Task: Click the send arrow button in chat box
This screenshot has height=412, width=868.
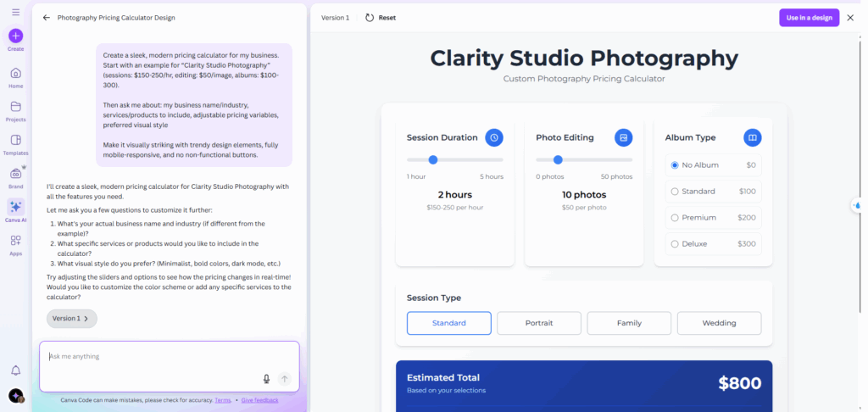Action: tap(285, 379)
